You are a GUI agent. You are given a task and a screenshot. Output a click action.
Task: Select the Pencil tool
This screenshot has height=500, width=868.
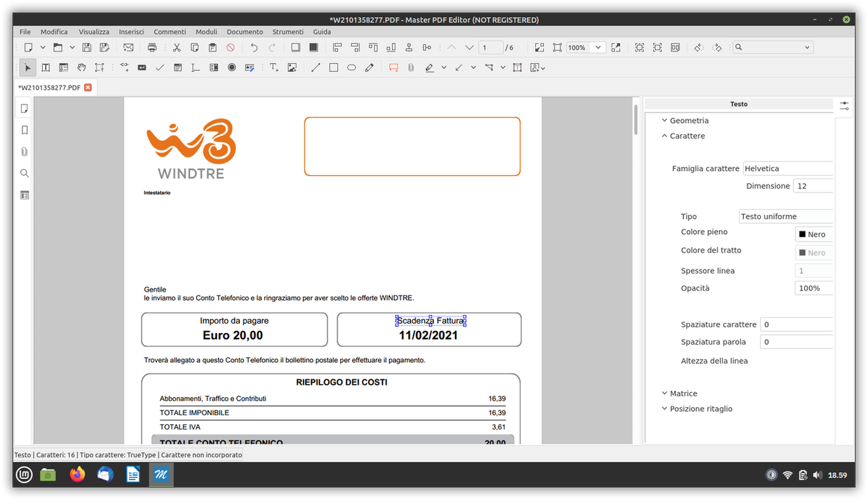[370, 67]
